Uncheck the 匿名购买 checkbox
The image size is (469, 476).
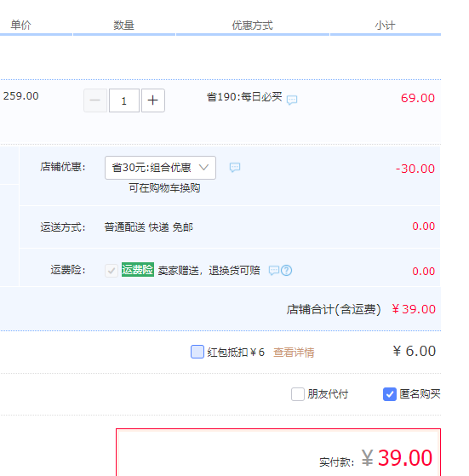pos(390,394)
